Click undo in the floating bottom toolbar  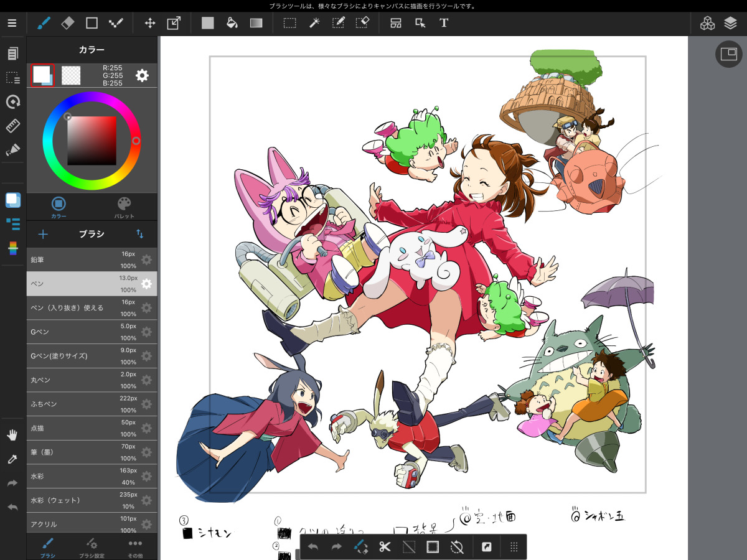pyautogui.click(x=313, y=547)
